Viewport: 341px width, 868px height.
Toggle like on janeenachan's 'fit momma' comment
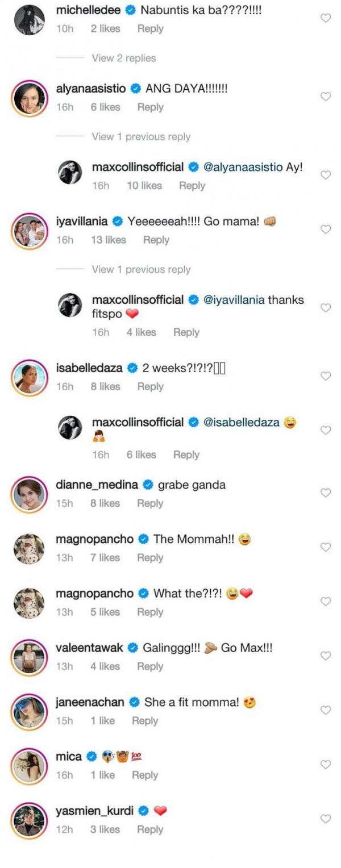(x=326, y=710)
